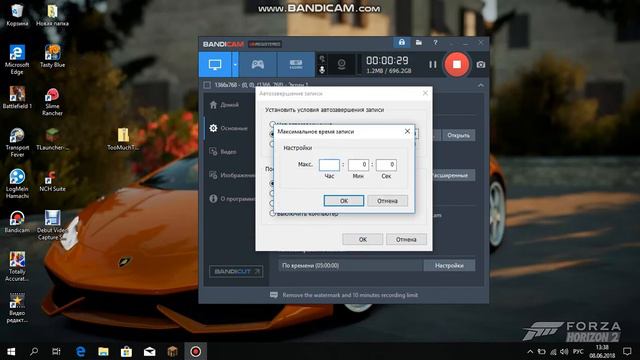Select the Tasty Blue desktop shortcut
The image size is (640, 360).
pyautogui.click(x=52, y=56)
